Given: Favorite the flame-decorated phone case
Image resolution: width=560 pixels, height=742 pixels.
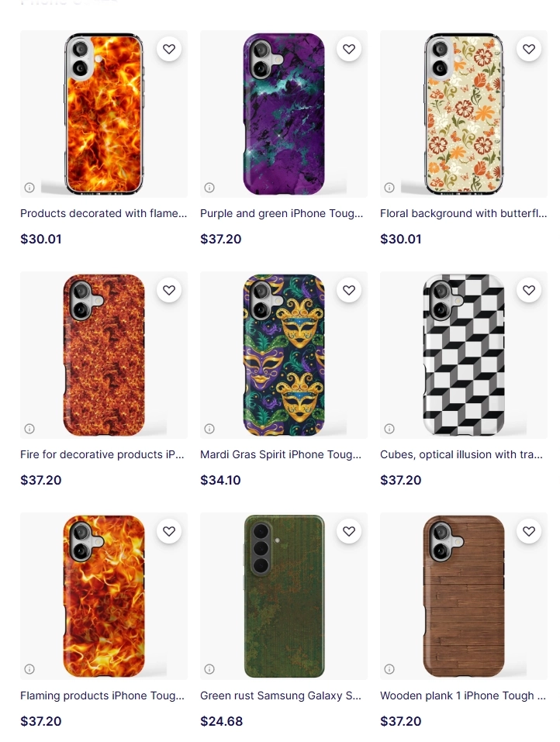Looking at the screenshot, I should click(169, 49).
